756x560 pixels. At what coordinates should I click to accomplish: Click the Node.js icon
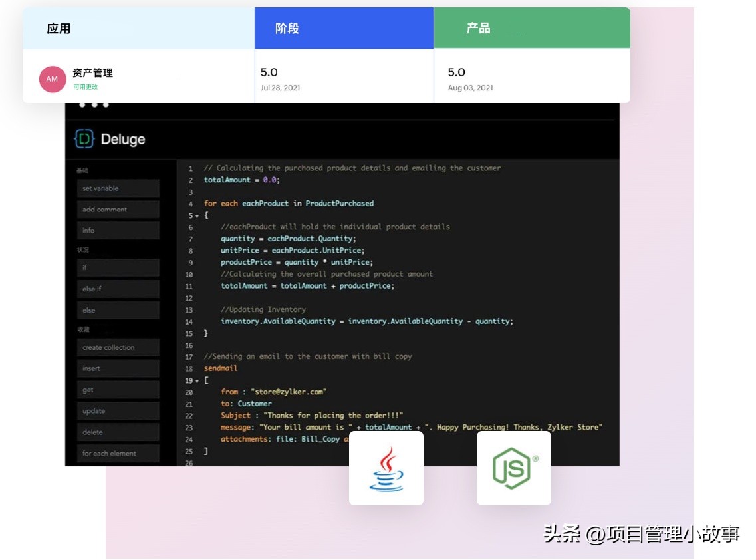pyautogui.click(x=513, y=467)
